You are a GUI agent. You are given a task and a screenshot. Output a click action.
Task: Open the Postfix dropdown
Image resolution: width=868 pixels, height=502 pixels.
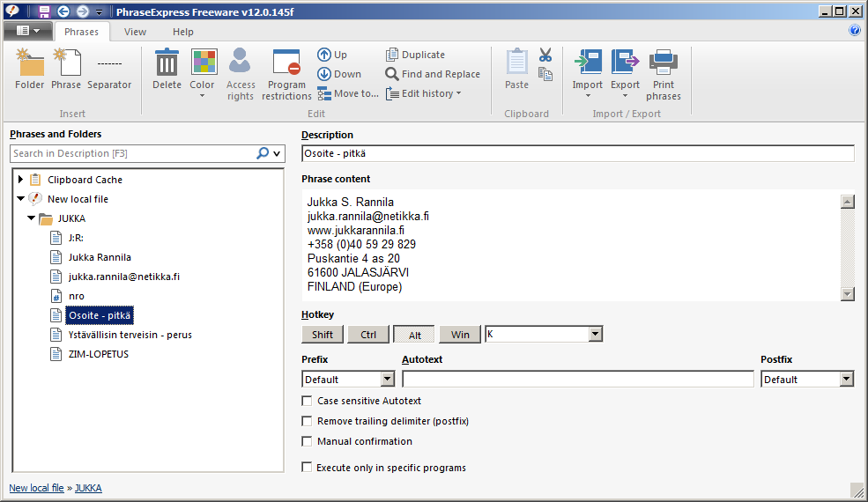847,379
